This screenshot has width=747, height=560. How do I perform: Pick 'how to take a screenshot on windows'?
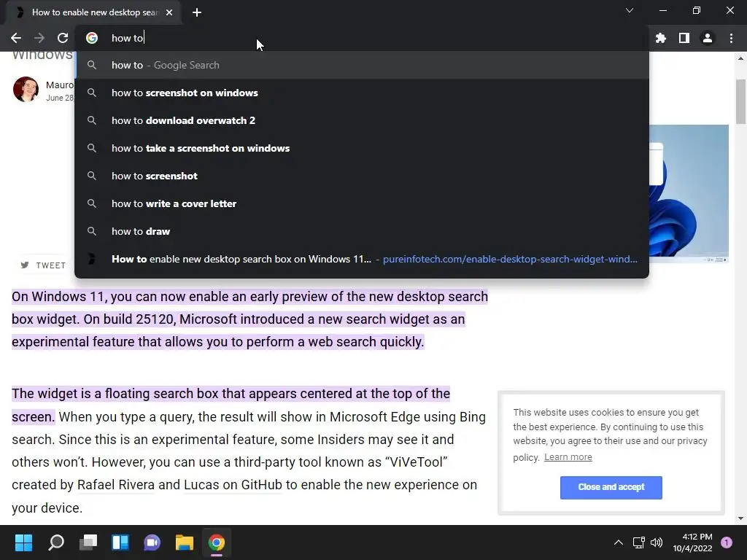362,148
